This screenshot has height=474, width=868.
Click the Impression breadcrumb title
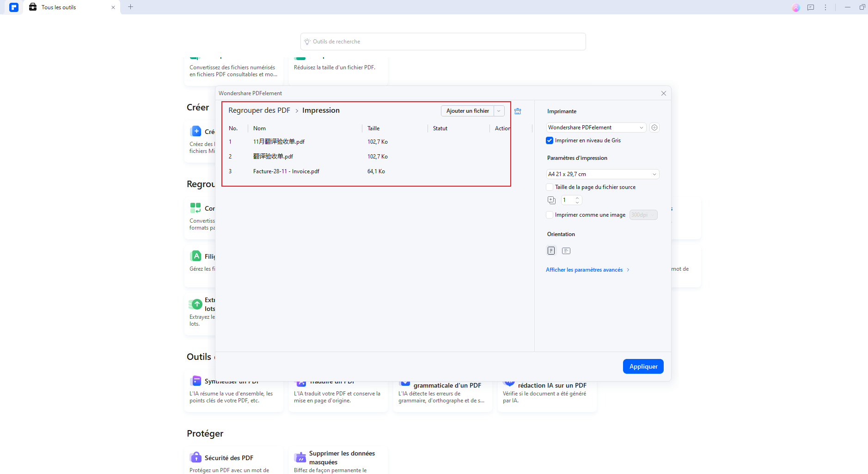click(321, 110)
